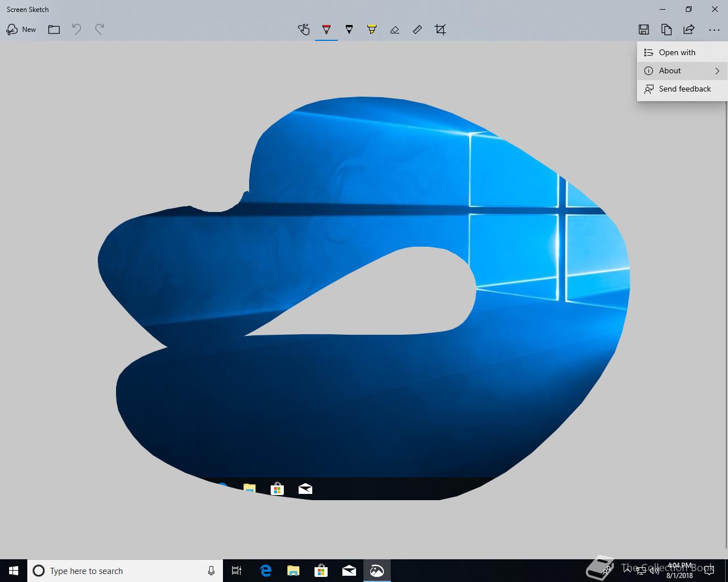728x582 pixels.
Task: Select the black Pencil tool
Action: tap(349, 30)
